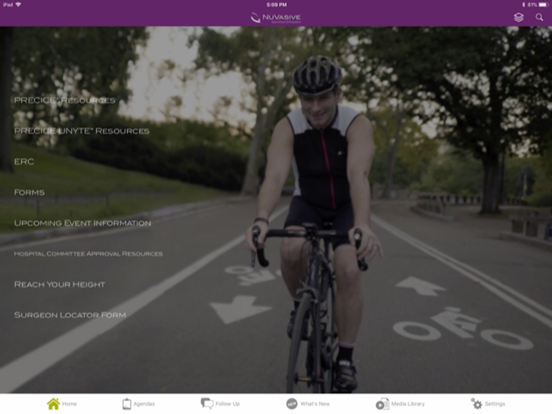552x414 pixels.
Task: Tap the Wi-Fi icon in status bar
Action: tap(18, 5)
